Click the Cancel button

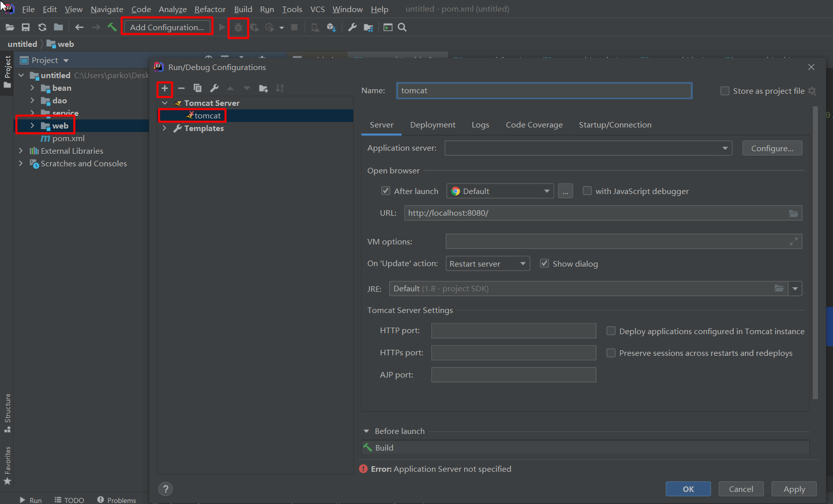pos(741,489)
